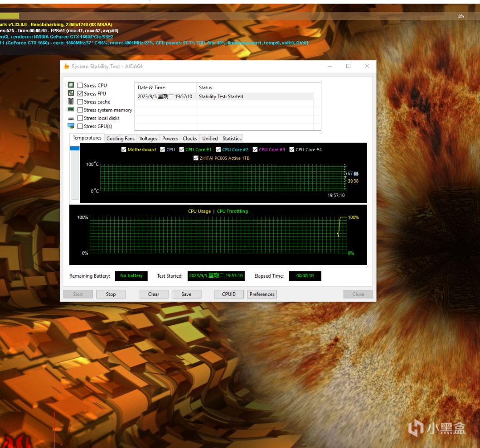
Task: Select the 'Stability Test: Started' log entry
Action: tap(224, 96)
